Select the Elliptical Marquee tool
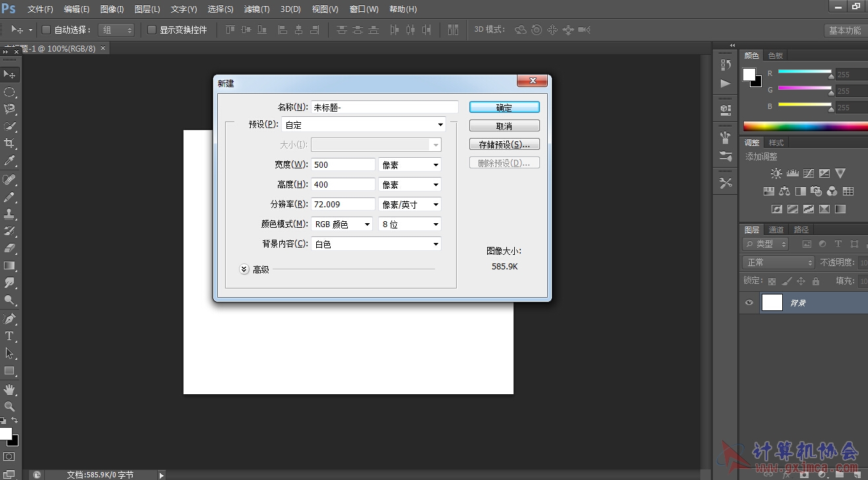 [9, 92]
